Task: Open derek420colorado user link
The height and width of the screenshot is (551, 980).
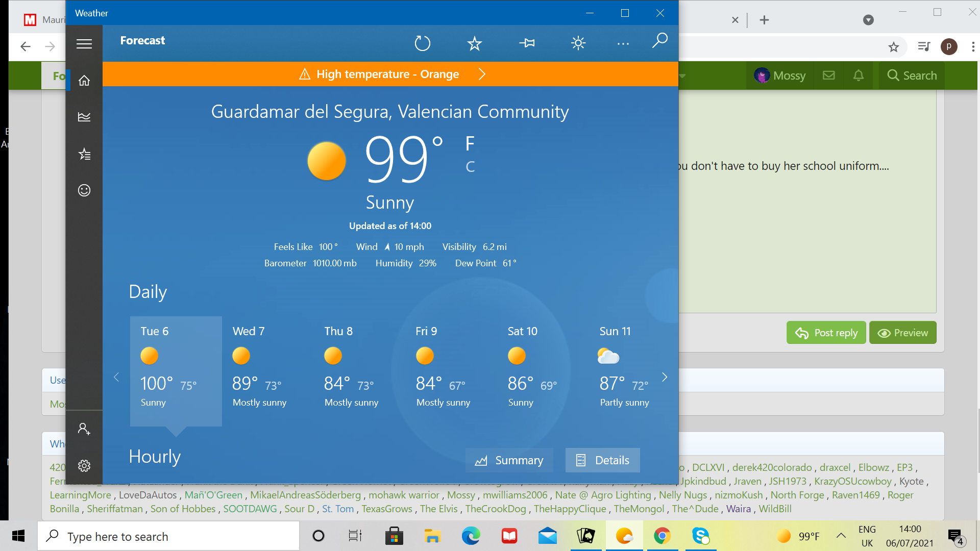Action: coord(772,467)
